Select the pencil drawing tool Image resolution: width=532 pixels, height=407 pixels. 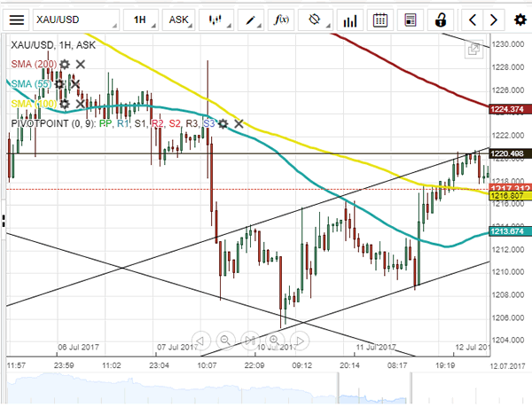pyautogui.click(x=251, y=20)
